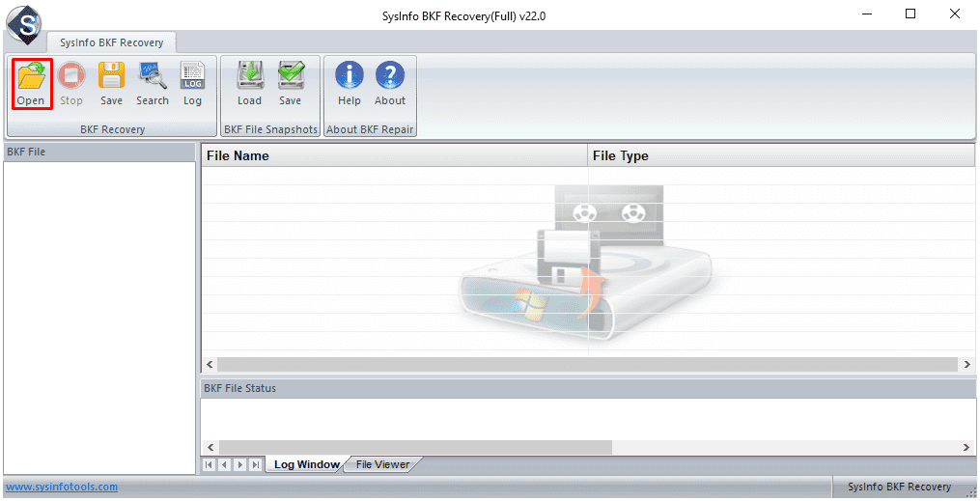Jump to first tab with navigation arrow
This screenshot has width=980, height=501.
(x=210, y=464)
